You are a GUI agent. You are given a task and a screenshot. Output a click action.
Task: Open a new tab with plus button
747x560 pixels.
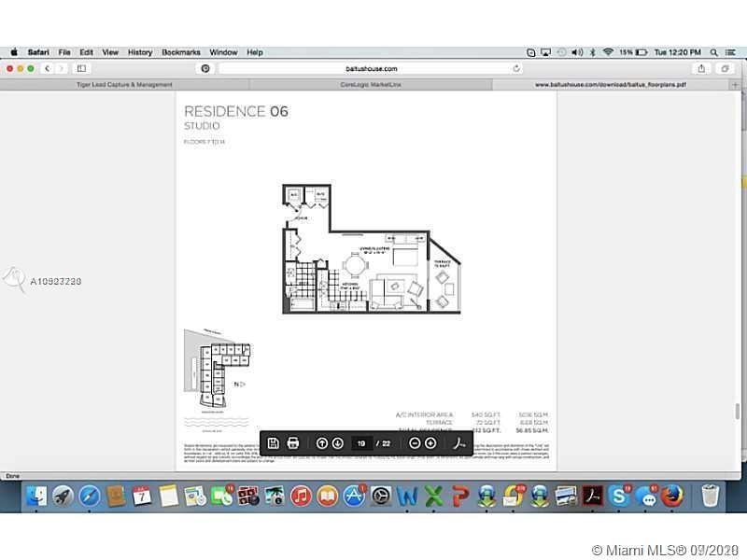click(x=735, y=84)
